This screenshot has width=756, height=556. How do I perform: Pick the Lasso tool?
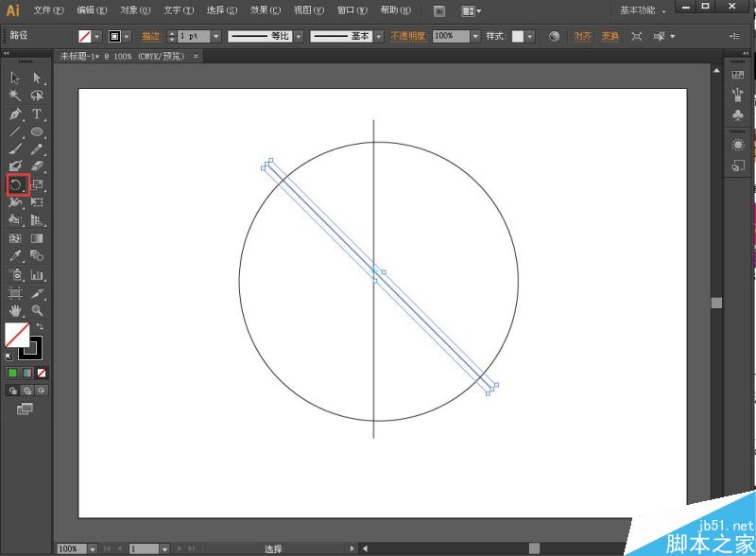coord(37,96)
